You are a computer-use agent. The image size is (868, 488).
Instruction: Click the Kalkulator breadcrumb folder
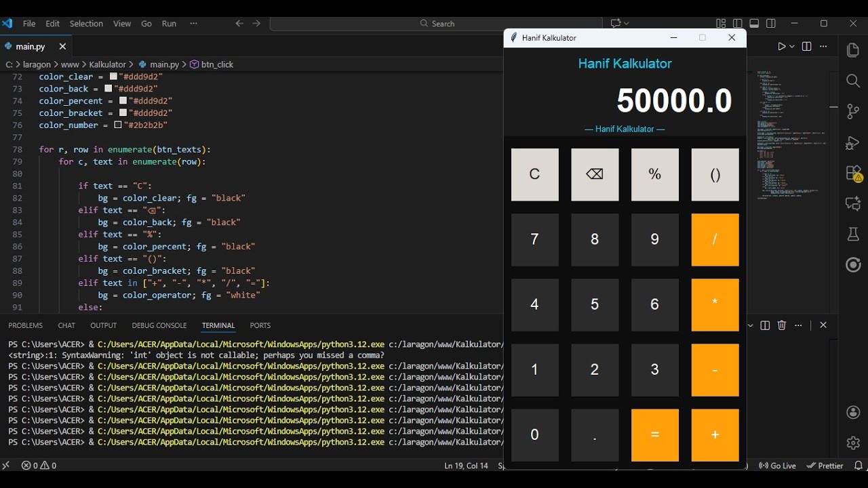coord(108,64)
